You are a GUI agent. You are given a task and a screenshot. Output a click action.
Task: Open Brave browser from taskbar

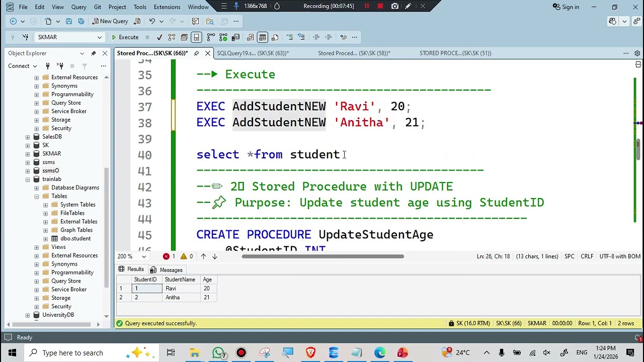[x=311, y=353]
